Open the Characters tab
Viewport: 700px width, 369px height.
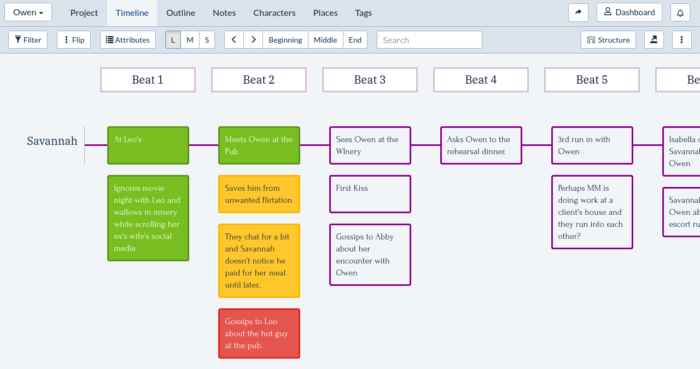(274, 13)
